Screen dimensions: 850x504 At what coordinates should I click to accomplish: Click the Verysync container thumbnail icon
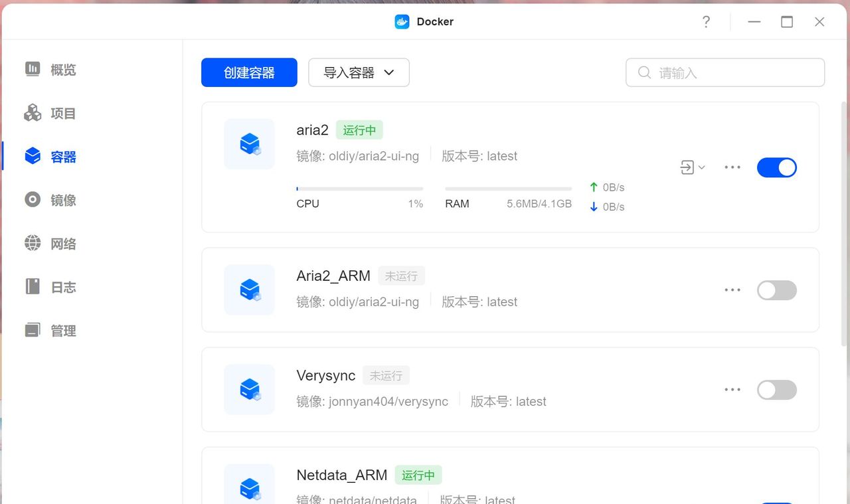(x=250, y=389)
